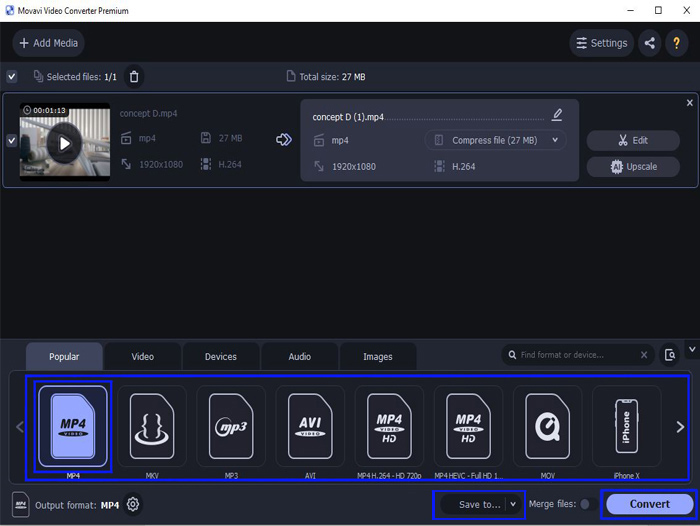700x526 pixels.
Task: Select the MP4 format preset
Action: click(x=73, y=426)
